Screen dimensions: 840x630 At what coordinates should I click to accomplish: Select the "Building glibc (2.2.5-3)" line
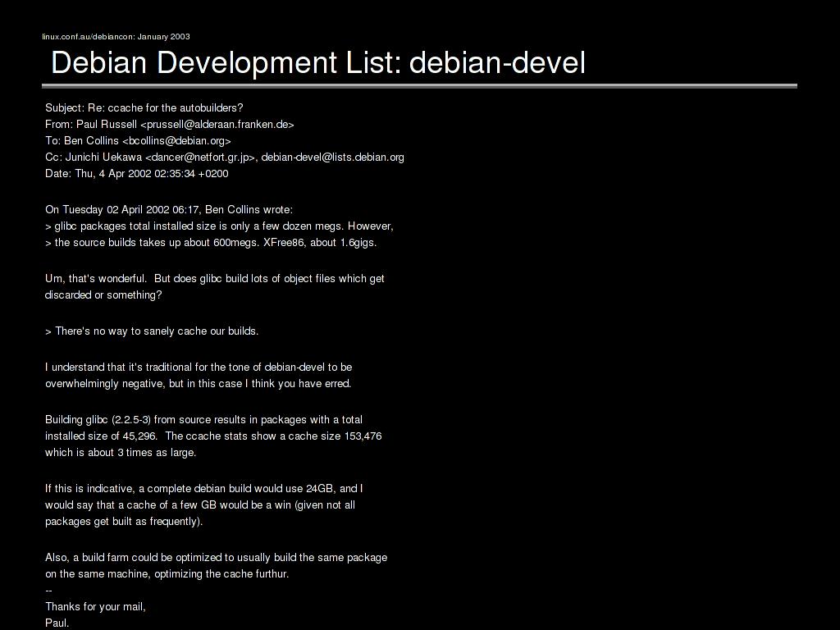pos(203,419)
